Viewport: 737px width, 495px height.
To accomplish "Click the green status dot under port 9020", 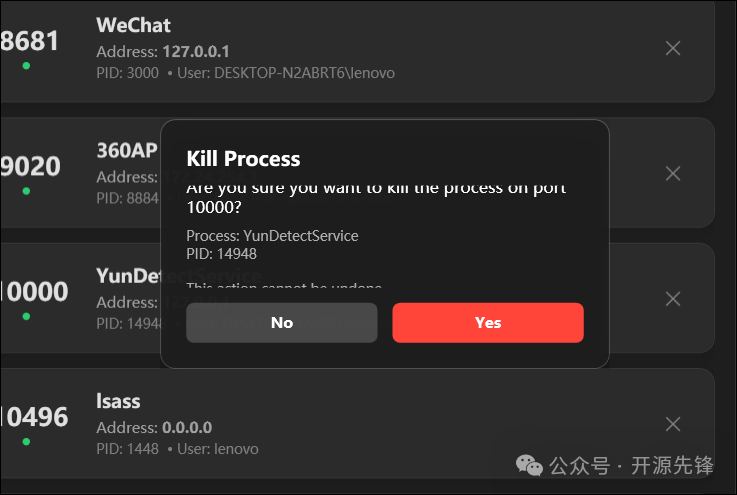I will pos(26,191).
